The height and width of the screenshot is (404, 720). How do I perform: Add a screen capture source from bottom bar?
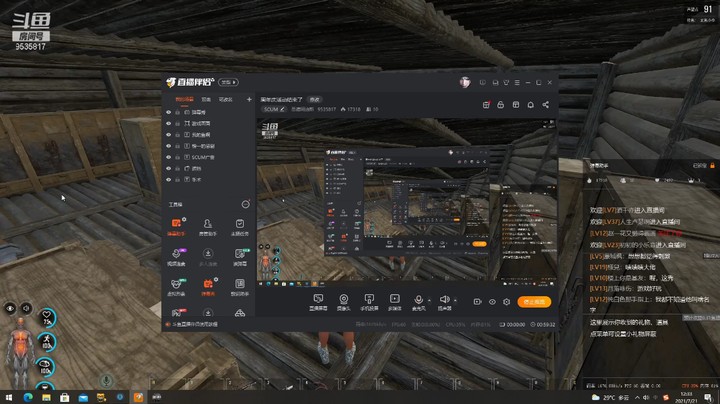point(318,302)
